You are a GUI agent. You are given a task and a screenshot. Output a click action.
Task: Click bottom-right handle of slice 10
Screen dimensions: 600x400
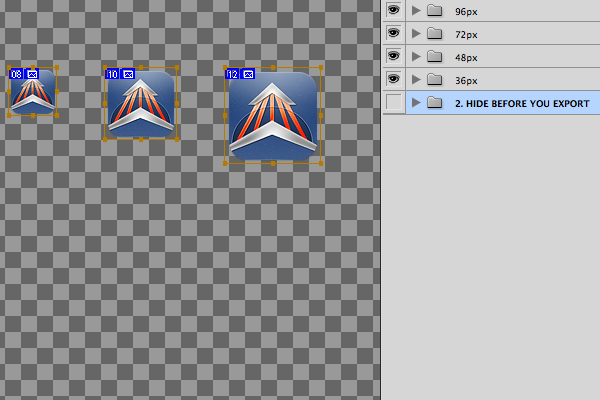pyautogui.click(x=177, y=139)
